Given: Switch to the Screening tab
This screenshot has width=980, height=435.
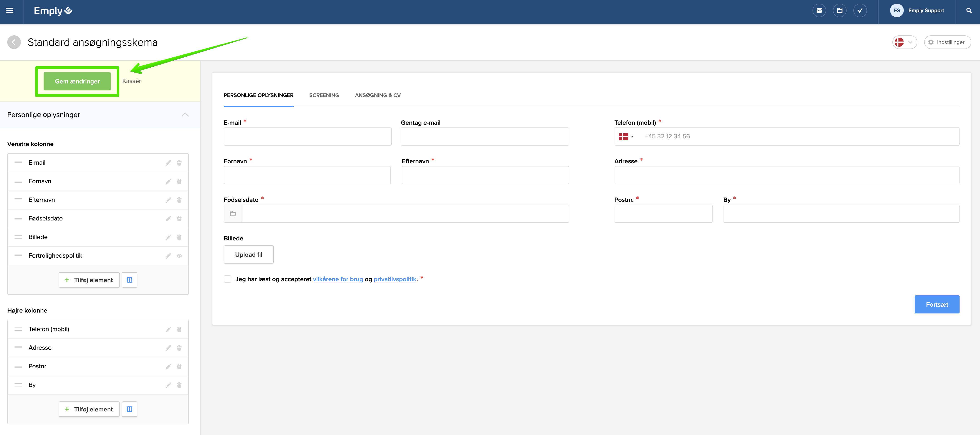Looking at the screenshot, I should point(324,95).
